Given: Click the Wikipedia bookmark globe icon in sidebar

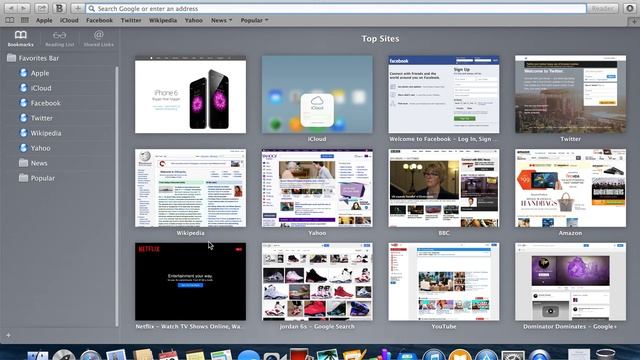Looking at the screenshot, I should click(x=24, y=133).
